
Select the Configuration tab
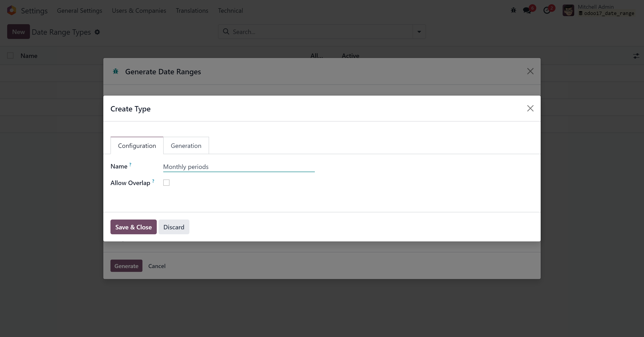pyautogui.click(x=137, y=146)
